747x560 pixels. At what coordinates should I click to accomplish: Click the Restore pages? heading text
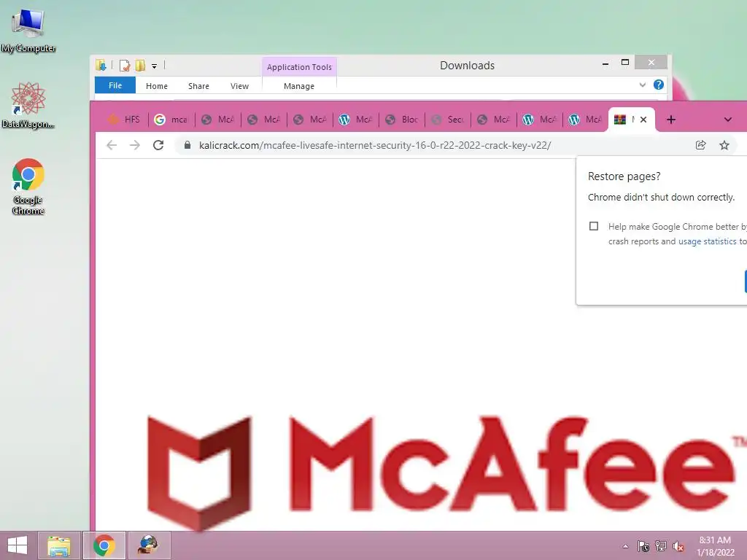[x=624, y=176]
